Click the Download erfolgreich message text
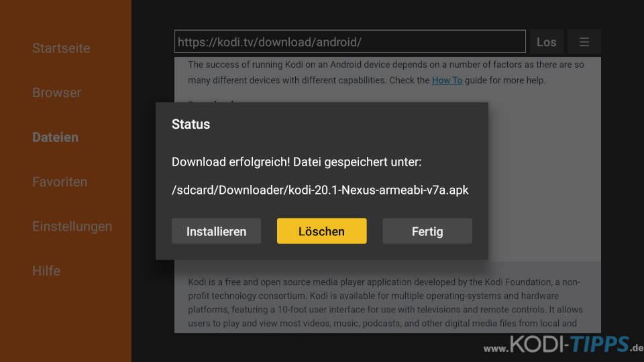 tap(297, 162)
